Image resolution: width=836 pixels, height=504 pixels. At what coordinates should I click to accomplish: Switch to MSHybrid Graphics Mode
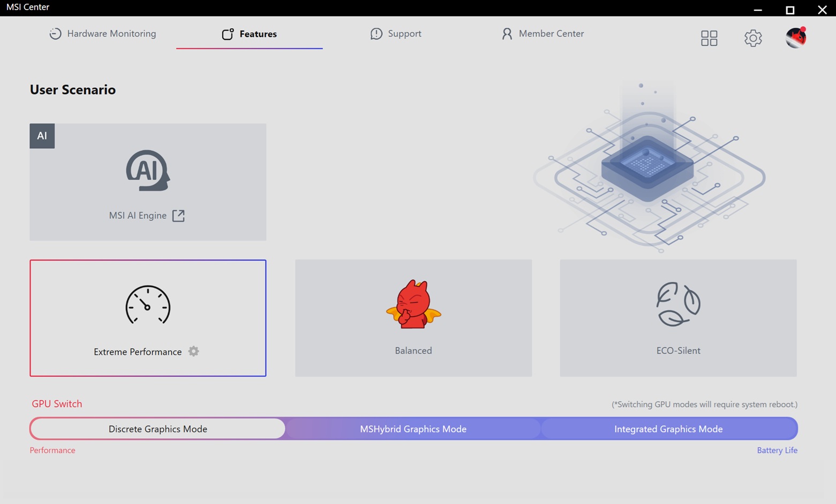pyautogui.click(x=413, y=429)
